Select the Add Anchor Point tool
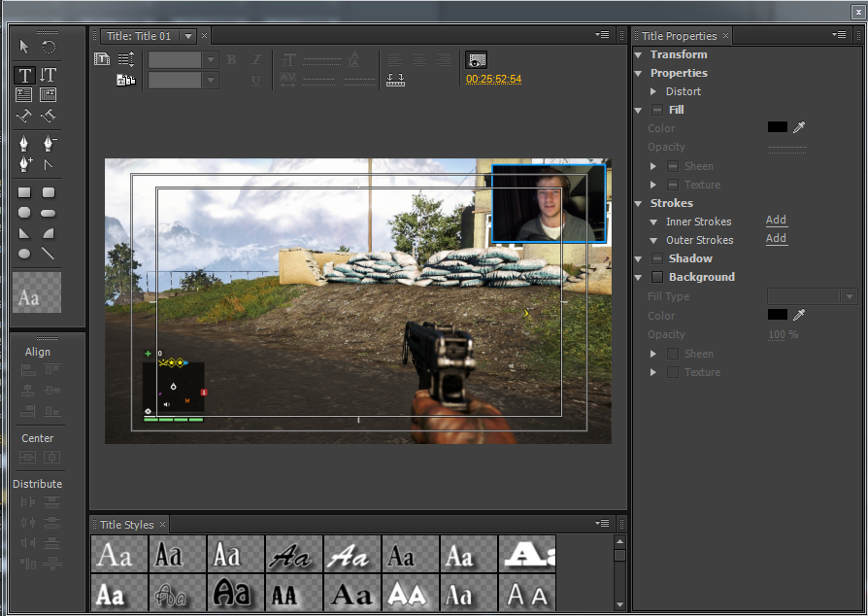Viewport: 868px width, 616px height. coord(25,164)
